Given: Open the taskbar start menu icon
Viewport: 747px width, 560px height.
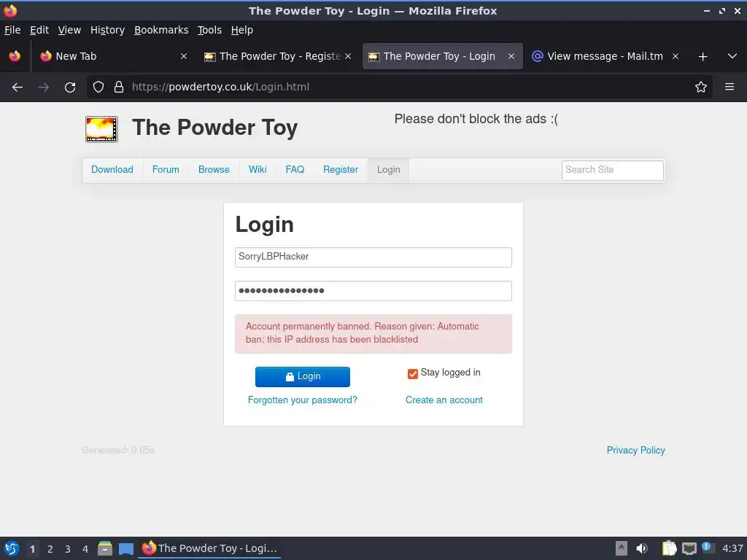Looking at the screenshot, I should click(12, 548).
